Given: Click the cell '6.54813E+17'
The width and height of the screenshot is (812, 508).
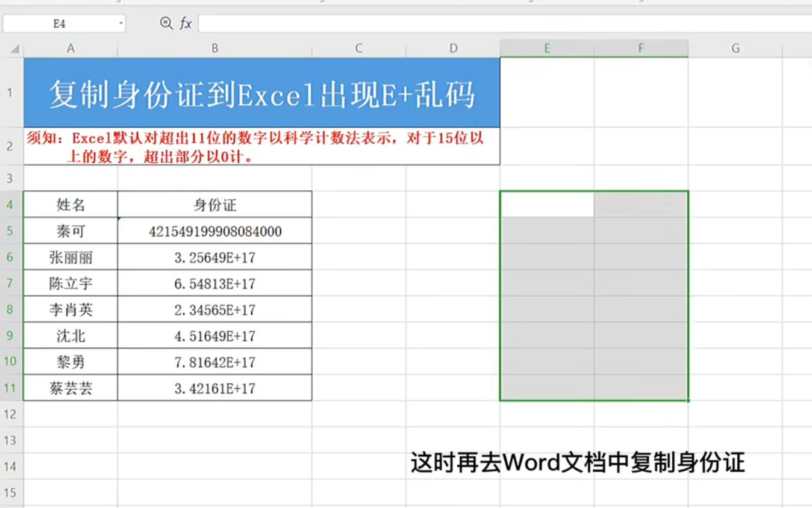Looking at the screenshot, I should 214,283.
